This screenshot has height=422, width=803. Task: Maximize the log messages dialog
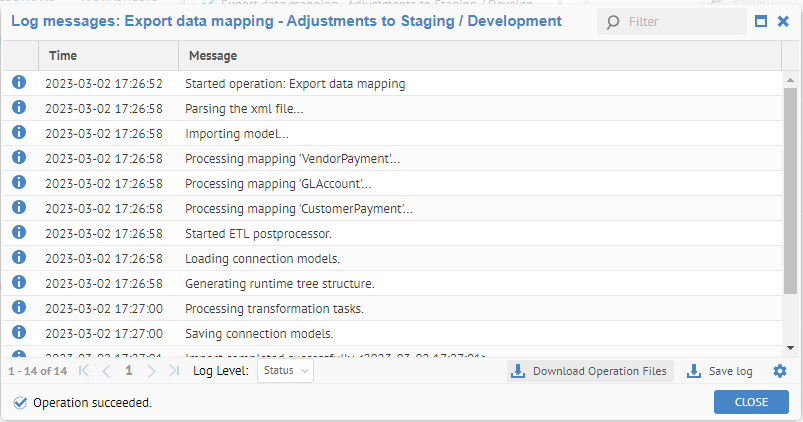[760, 21]
